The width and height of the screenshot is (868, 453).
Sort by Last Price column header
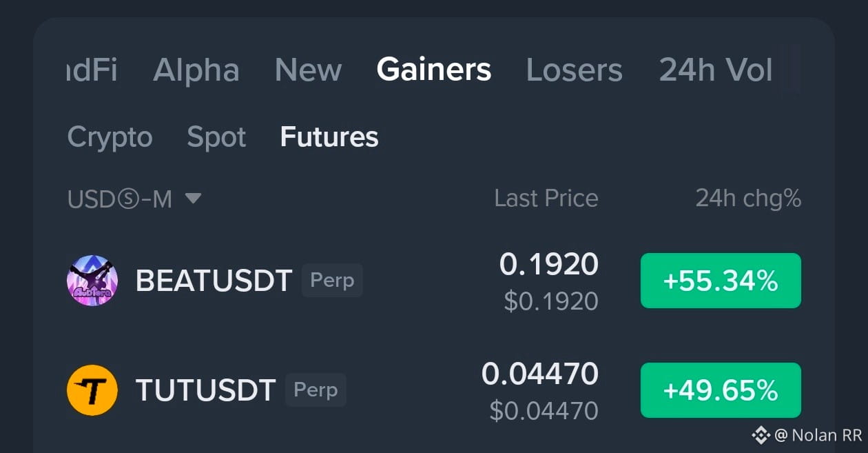(546, 199)
